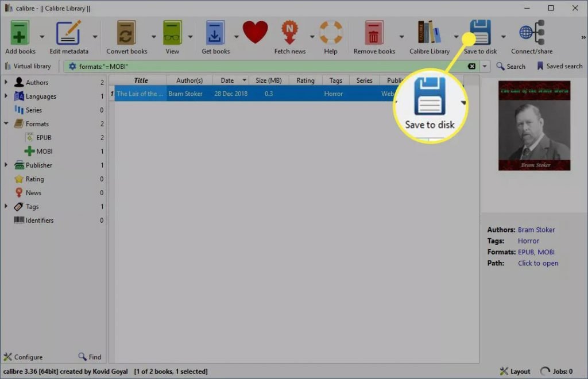Screen dimensions: 588x379
Task: Click the Remove books trash icon
Action: [373, 33]
